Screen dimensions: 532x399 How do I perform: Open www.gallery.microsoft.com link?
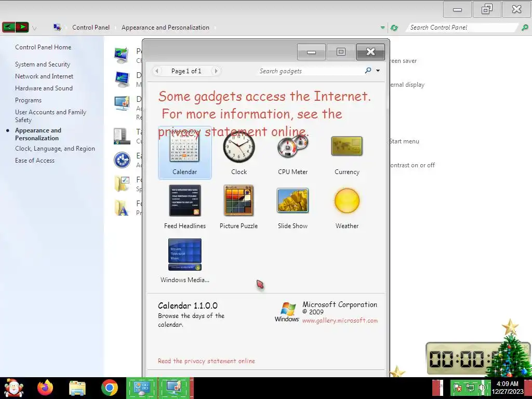340,321
